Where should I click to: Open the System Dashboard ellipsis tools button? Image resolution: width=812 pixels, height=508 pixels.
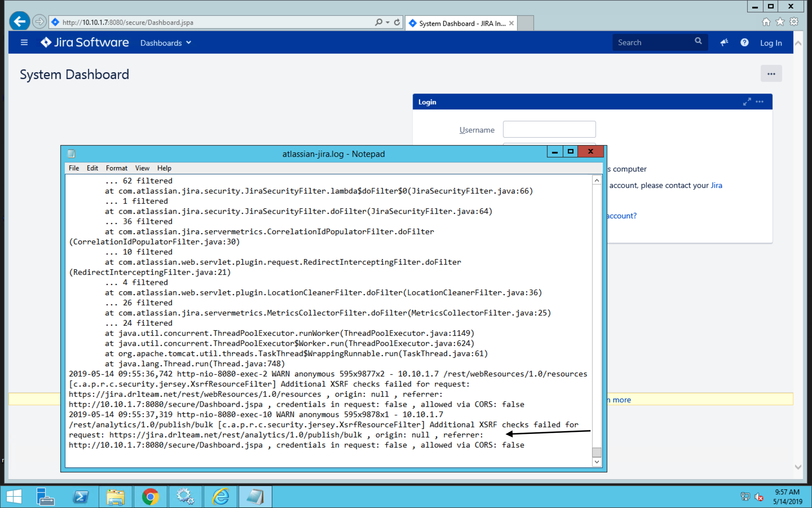click(x=771, y=74)
